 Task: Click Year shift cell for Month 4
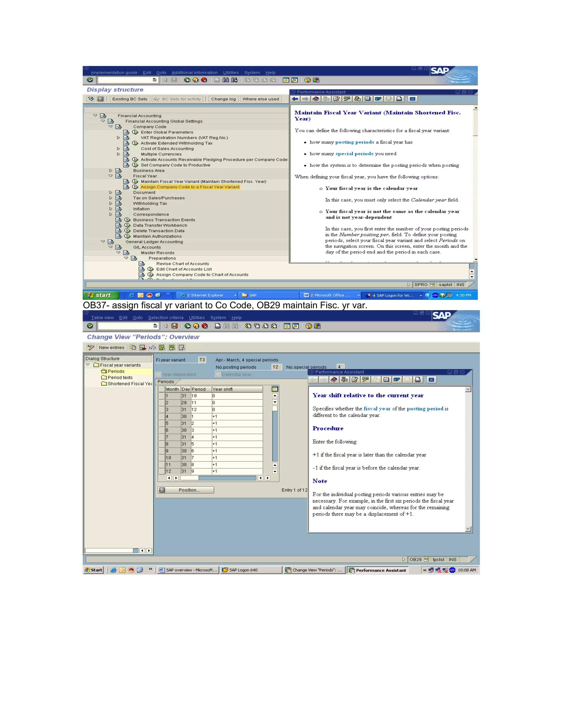coord(237,417)
